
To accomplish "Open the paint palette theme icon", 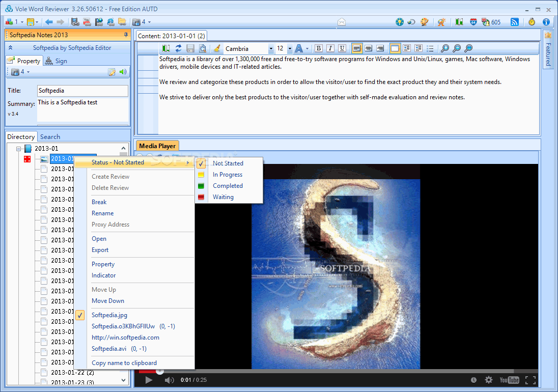I will coord(424,22).
